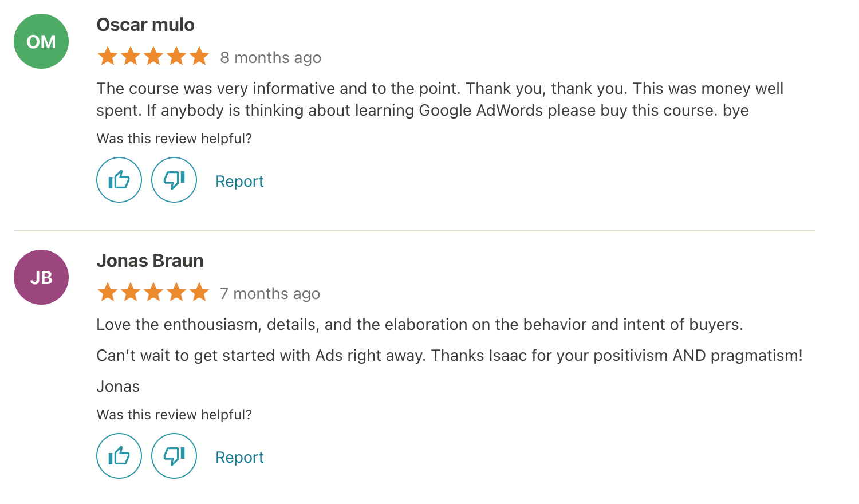Click the first star of Oscar mulo's rating

pyautogui.click(x=107, y=57)
